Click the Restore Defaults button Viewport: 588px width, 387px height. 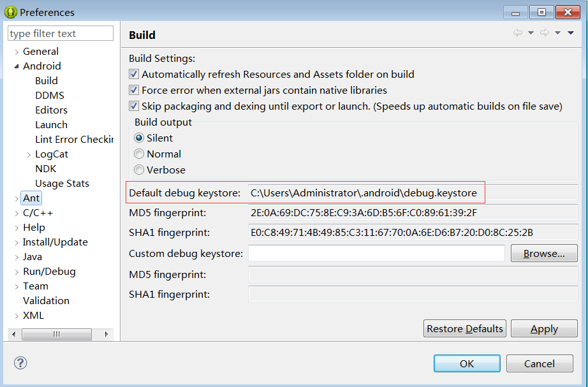pyautogui.click(x=465, y=328)
